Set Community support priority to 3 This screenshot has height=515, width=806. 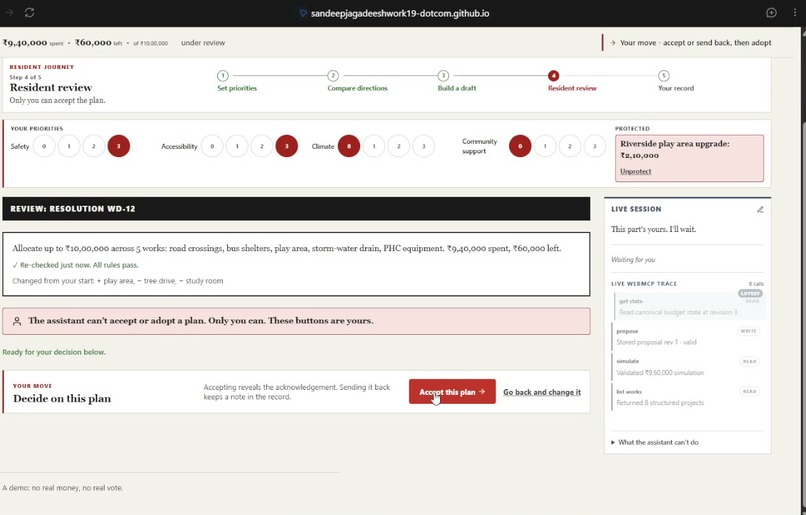(595, 146)
